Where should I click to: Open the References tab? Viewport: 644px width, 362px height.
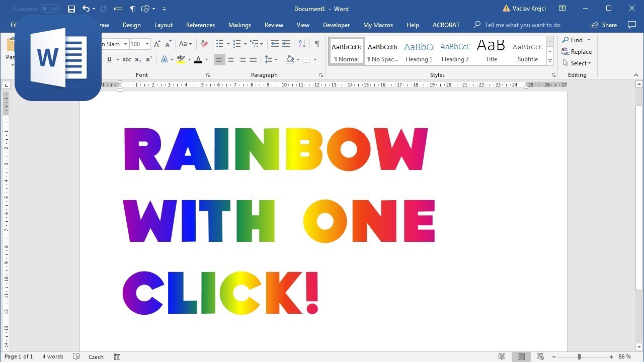200,25
